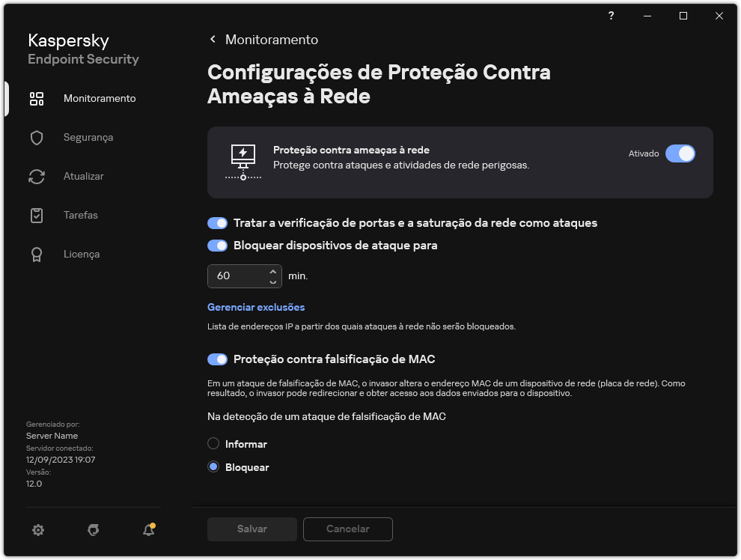Disable Proteção contra falsificação de MAC
This screenshot has width=741, height=560.
tap(217, 359)
